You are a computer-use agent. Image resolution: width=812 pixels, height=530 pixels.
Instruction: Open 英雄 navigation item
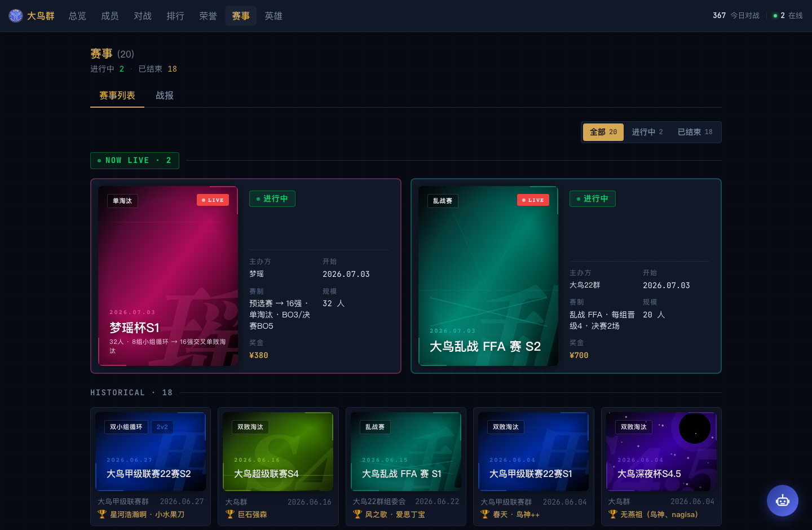pos(273,16)
